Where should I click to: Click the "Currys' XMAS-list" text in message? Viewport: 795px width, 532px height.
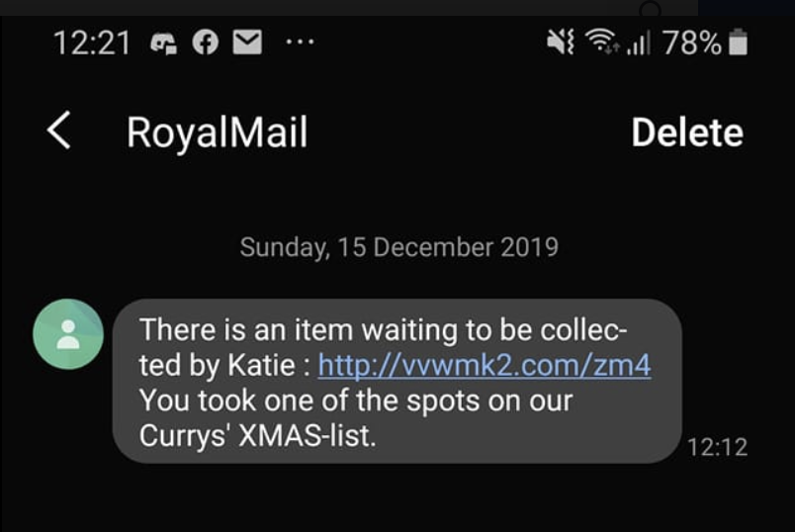tap(257, 436)
